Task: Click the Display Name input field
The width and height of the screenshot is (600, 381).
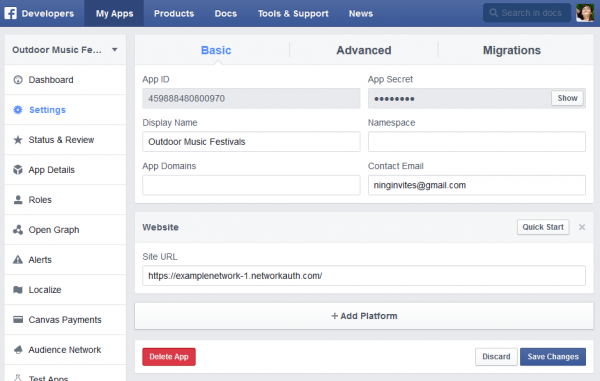Action: point(251,142)
